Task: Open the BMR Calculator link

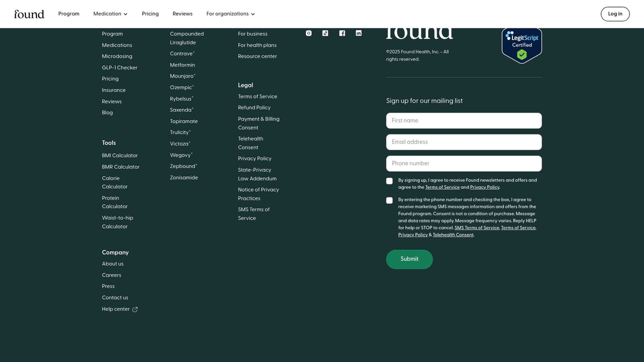Action: (x=121, y=167)
